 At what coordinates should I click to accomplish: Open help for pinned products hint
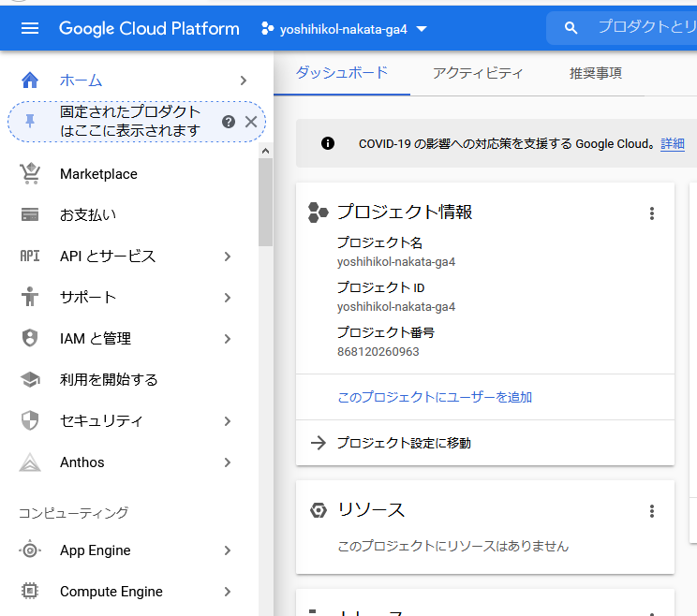coord(229,122)
